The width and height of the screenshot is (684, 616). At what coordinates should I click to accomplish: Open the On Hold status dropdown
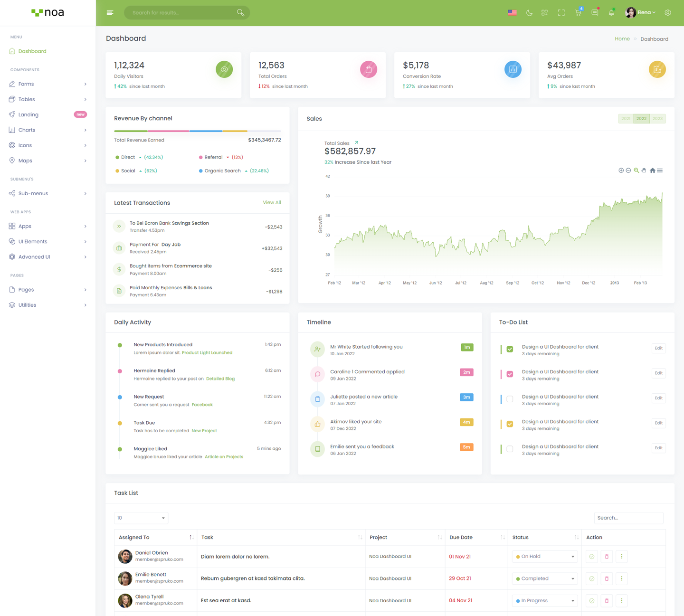[x=544, y=557]
